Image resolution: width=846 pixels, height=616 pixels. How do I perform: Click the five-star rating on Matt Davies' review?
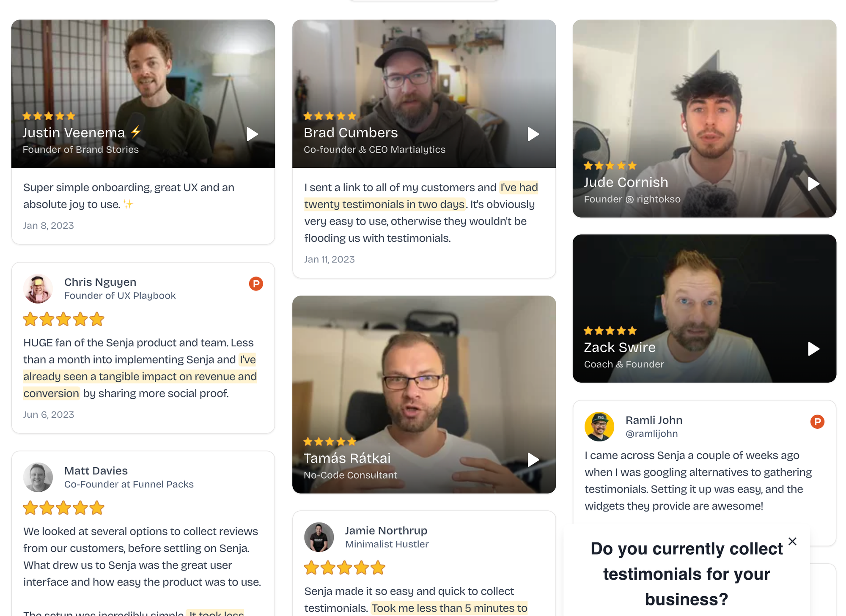(x=63, y=508)
